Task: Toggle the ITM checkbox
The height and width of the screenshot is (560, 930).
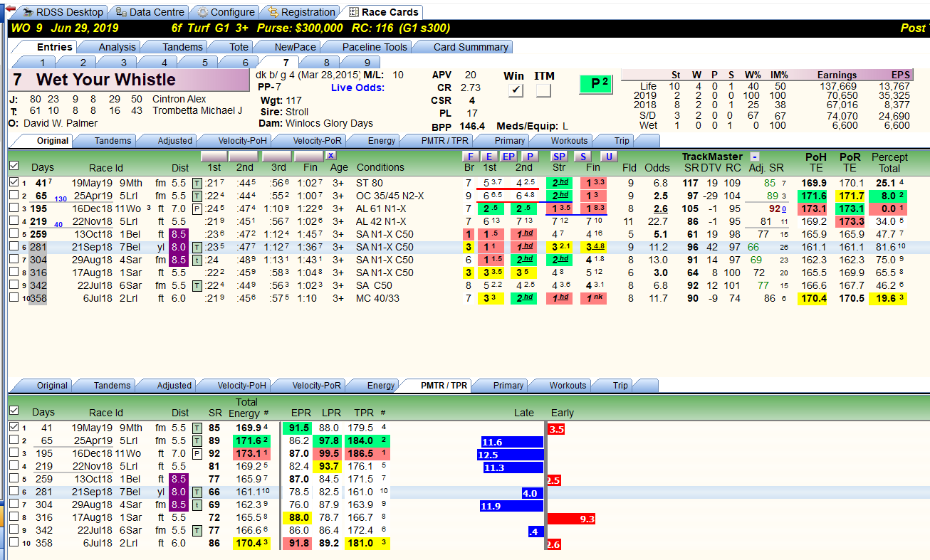Action: (544, 90)
